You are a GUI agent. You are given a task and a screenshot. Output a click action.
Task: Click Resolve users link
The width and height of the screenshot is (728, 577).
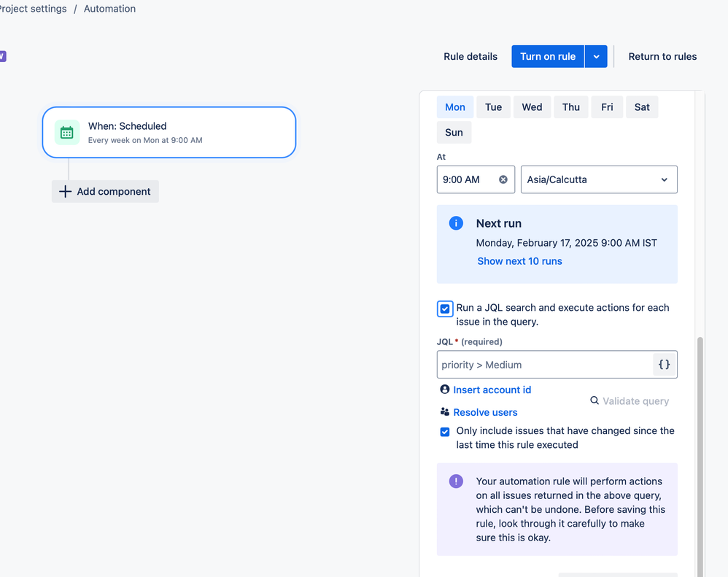[x=485, y=412]
